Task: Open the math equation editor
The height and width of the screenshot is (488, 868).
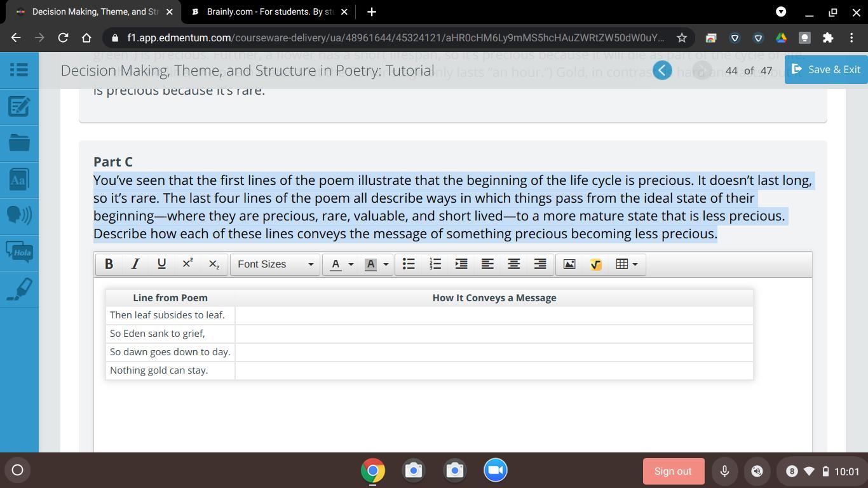Action: [x=595, y=264]
